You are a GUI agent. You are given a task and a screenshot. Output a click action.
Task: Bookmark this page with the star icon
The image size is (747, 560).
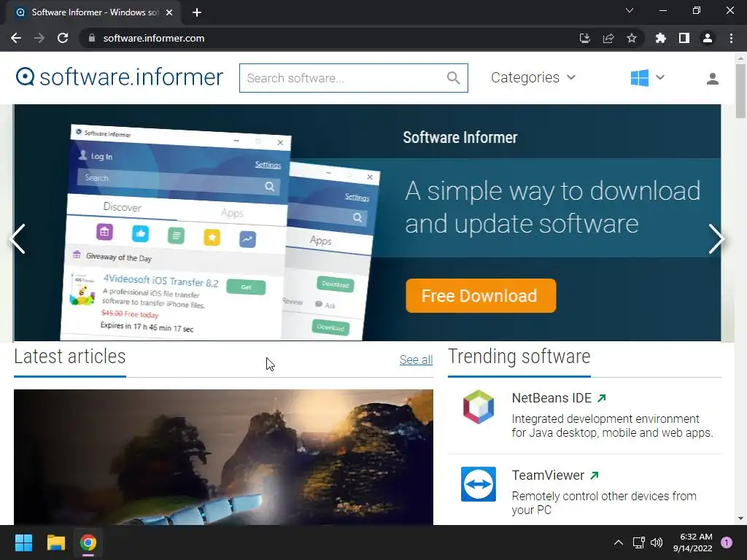click(x=632, y=38)
